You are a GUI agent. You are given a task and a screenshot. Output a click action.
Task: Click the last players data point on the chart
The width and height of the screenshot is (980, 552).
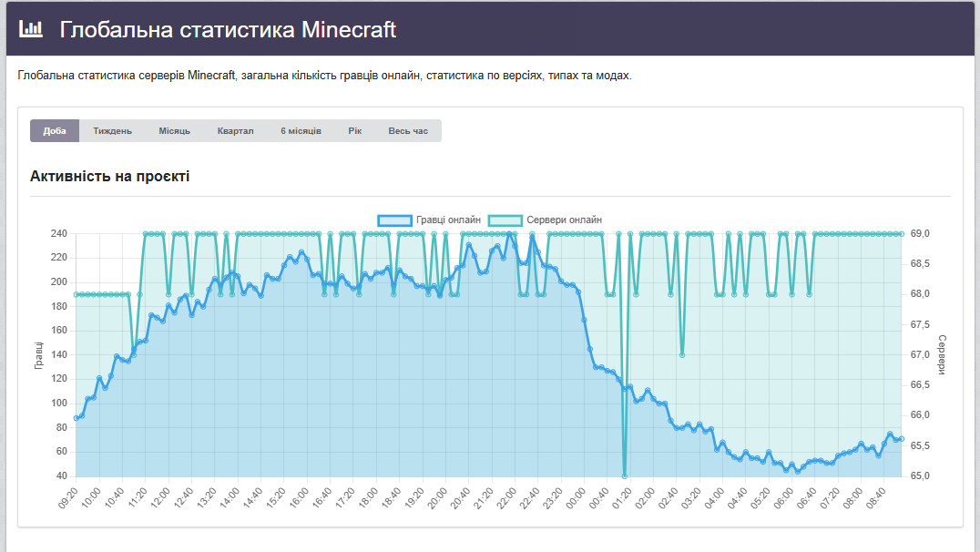[902, 439]
